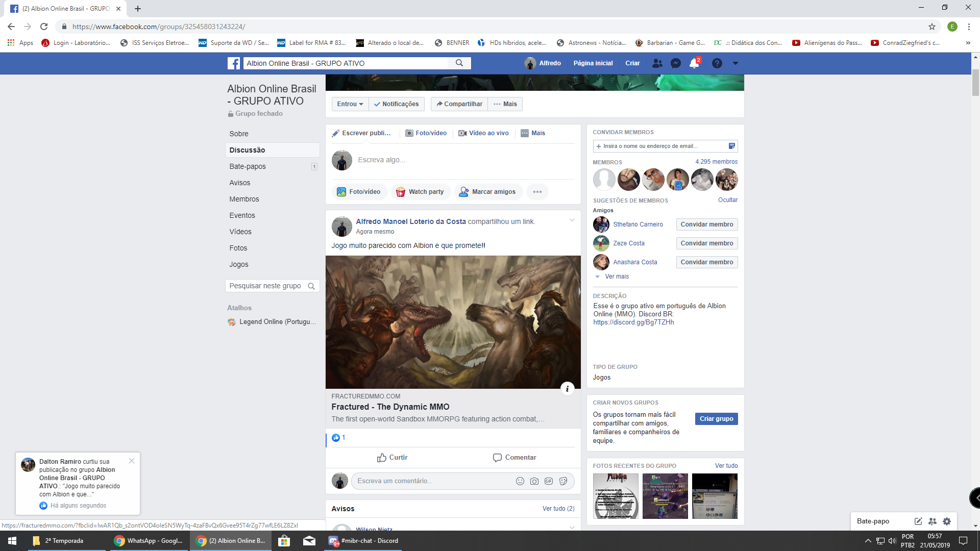This screenshot has width=980, height=551.
Task: Click Curtir on the post
Action: click(392, 458)
